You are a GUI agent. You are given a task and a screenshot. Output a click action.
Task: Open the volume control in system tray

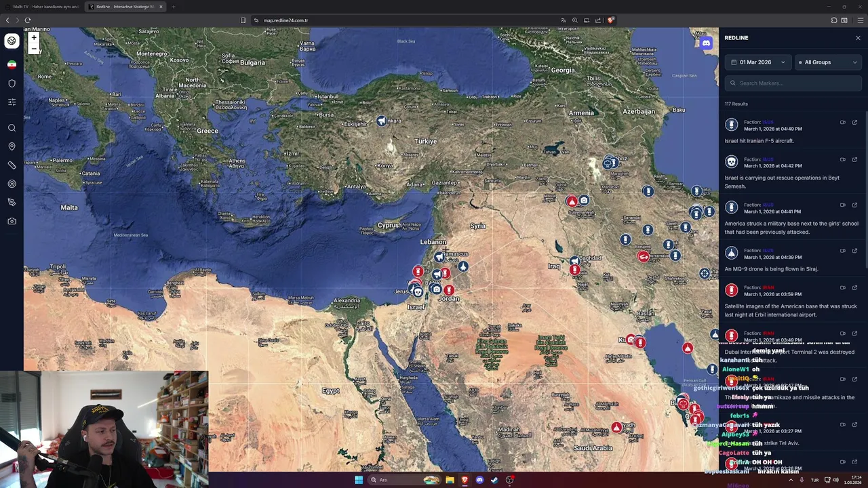tap(835, 480)
